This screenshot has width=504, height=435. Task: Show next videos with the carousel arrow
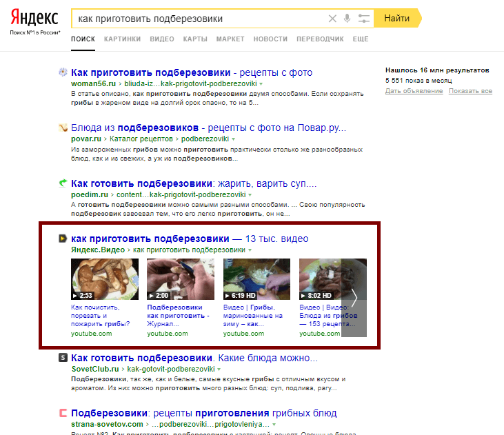pos(354,298)
